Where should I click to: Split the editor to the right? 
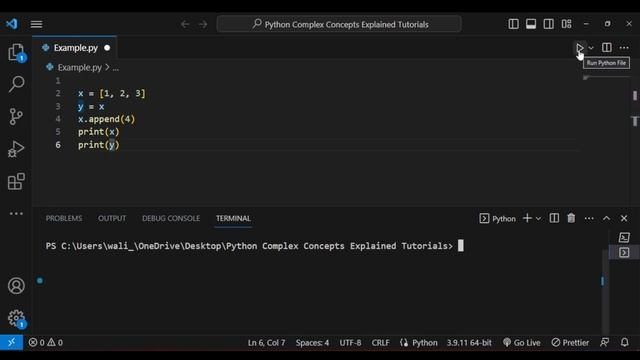point(607,48)
